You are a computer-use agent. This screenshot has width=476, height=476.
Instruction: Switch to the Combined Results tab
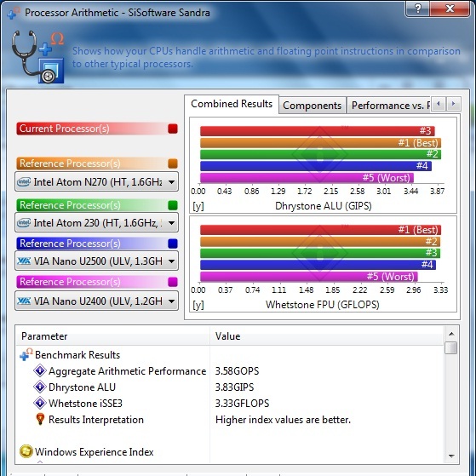232,104
